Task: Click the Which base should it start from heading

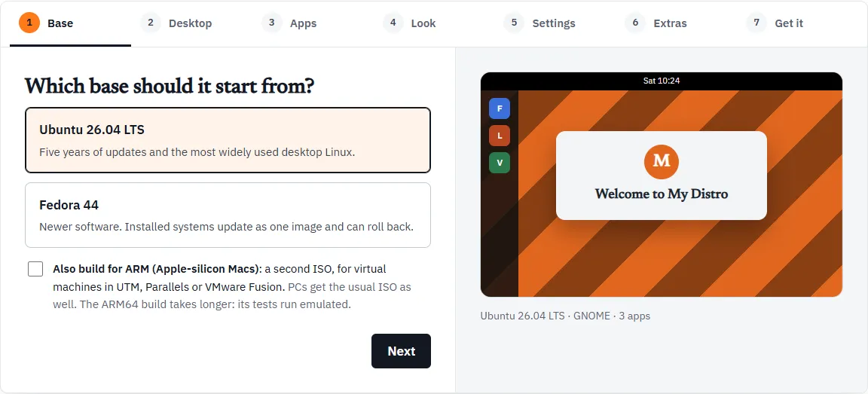Action: tap(170, 86)
